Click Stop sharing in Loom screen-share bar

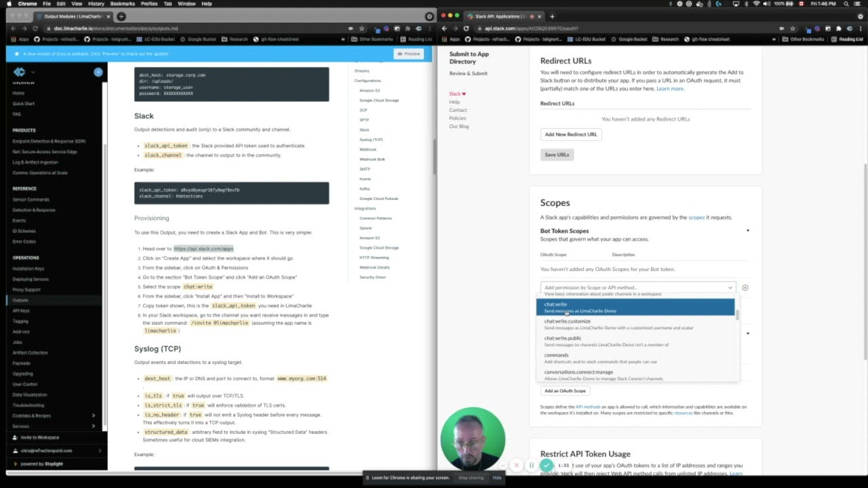(471, 478)
